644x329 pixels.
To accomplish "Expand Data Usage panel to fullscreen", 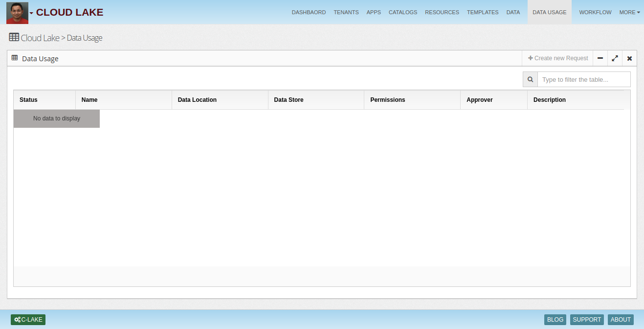I will [615, 58].
